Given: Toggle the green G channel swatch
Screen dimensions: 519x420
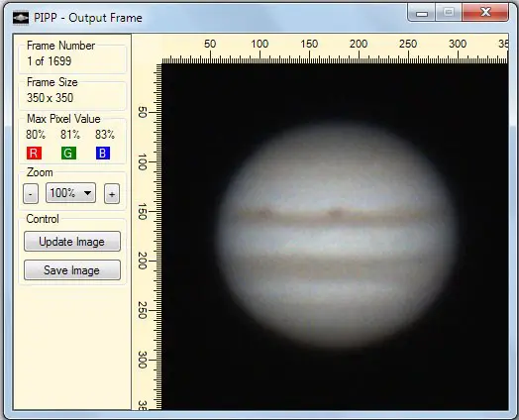Looking at the screenshot, I should click(x=68, y=154).
